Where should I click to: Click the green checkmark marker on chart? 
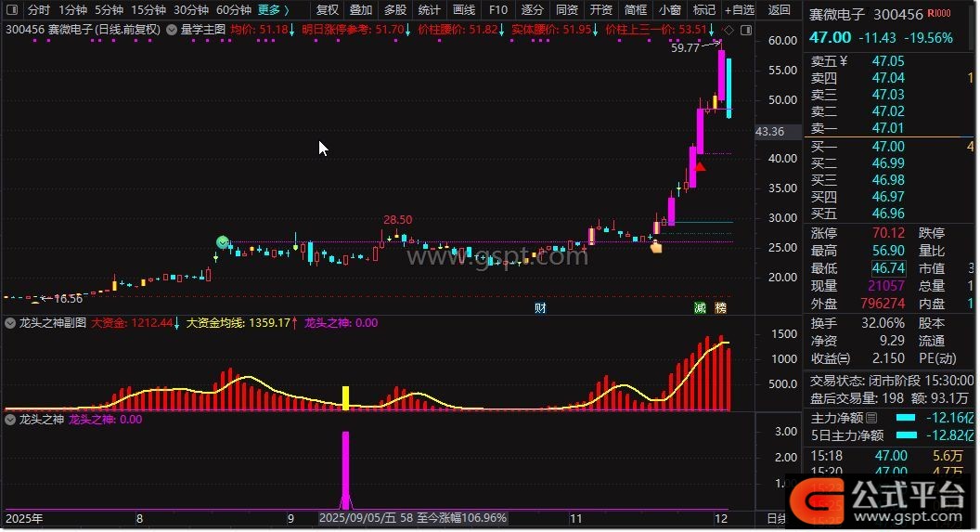[222, 242]
